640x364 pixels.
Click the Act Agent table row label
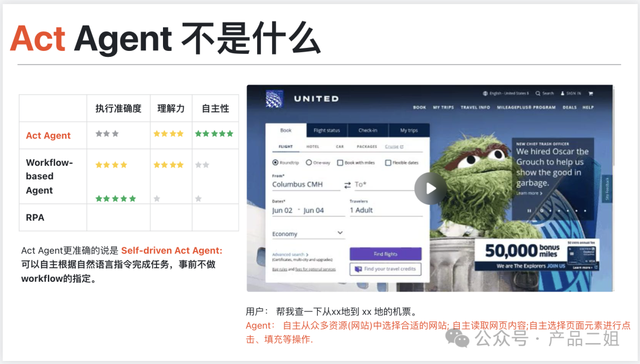pyautogui.click(x=48, y=136)
